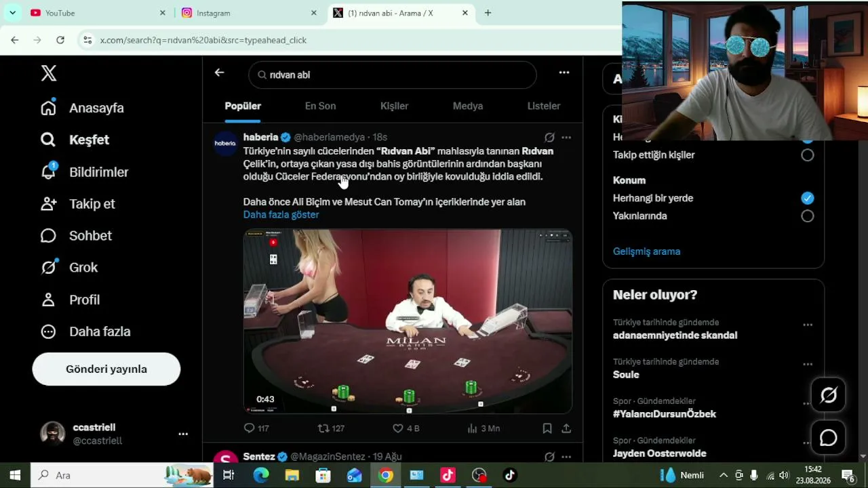The height and width of the screenshot is (488, 868).
Task: Switch to the Medya tab
Action: [468, 106]
